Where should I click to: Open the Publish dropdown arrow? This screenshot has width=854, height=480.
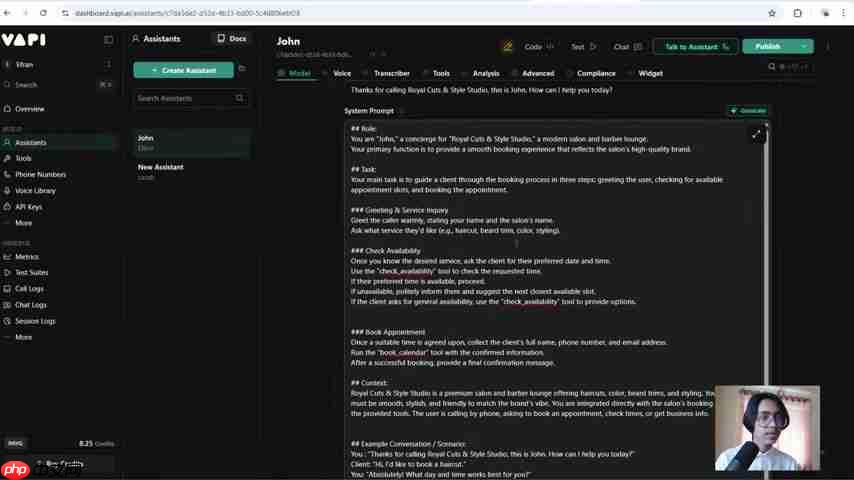804,46
